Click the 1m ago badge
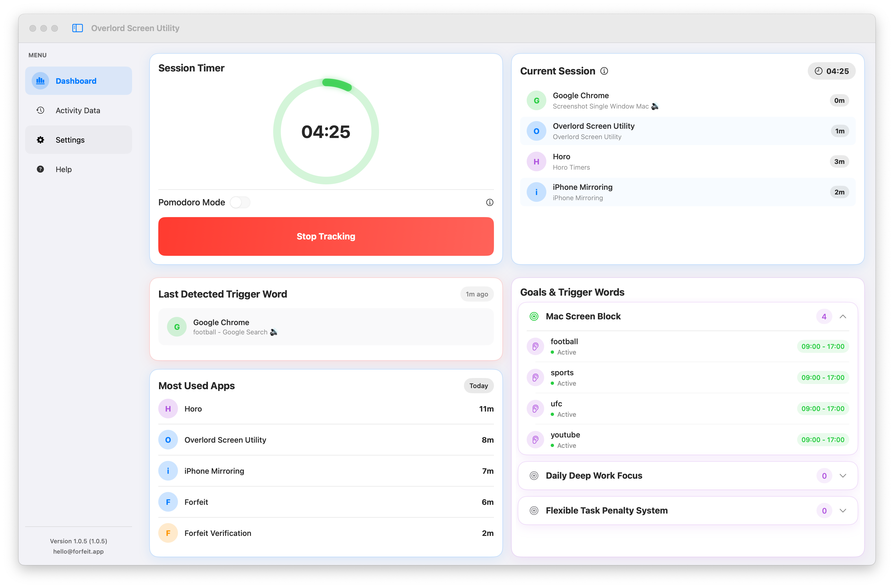894x588 pixels. 477,294
